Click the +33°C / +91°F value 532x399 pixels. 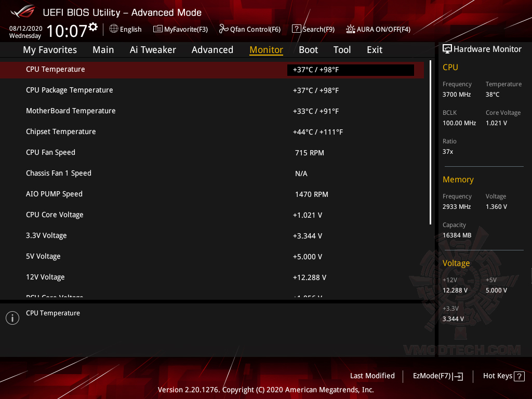[315, 111]
